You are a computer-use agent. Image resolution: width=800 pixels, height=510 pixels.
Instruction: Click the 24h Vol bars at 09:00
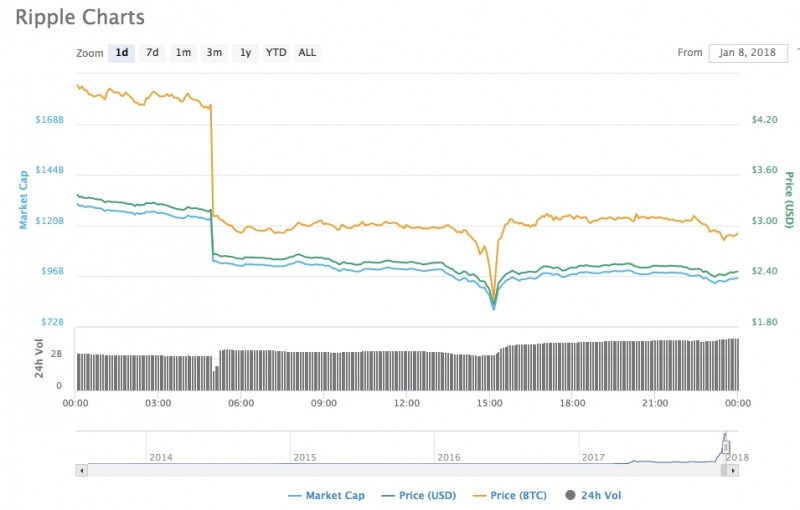point(324,371)
